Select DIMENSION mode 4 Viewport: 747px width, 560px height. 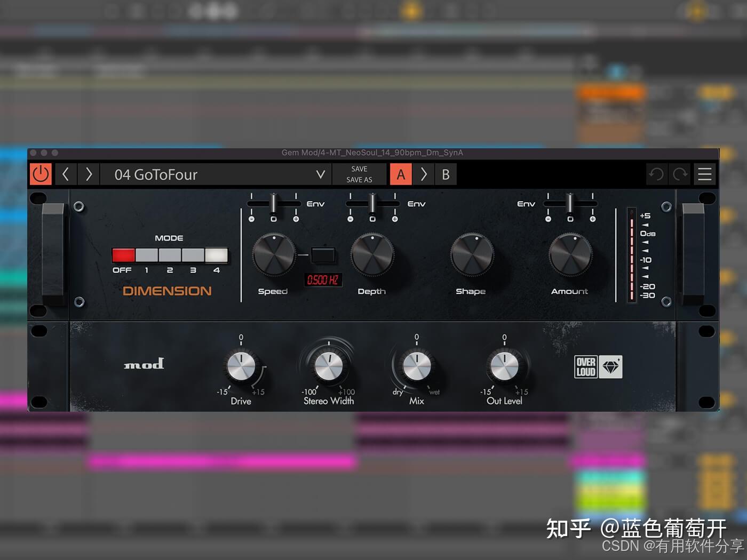click(216, 255)
